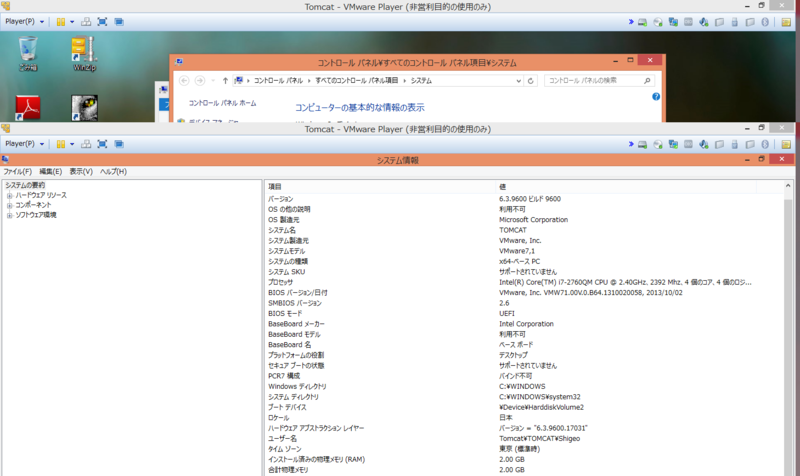Expand コンポーネント tree node
The image size is (800, 476).
[10, 206]
